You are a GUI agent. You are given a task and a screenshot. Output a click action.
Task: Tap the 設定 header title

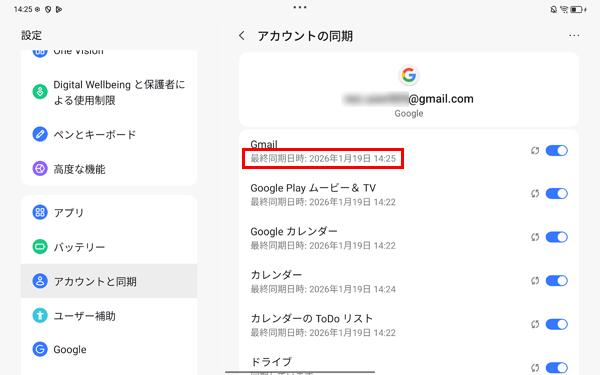pyautogui.click(x=31, y=36)
